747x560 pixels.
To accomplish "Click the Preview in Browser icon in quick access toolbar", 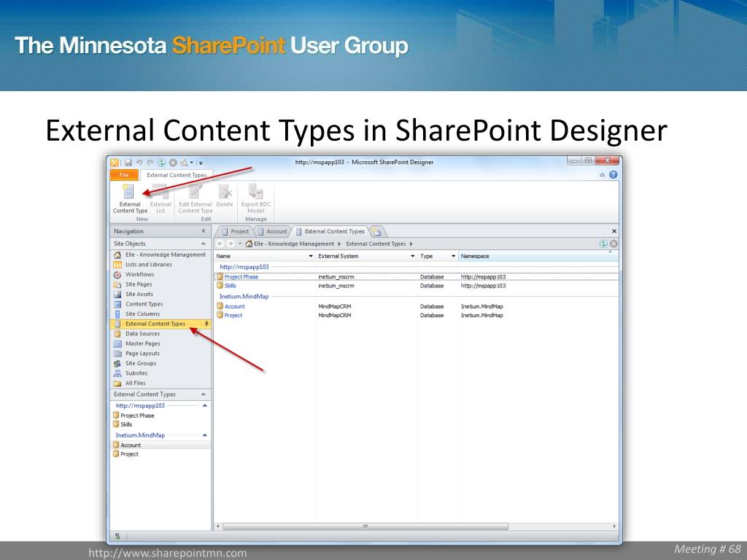I will [184, 163].
